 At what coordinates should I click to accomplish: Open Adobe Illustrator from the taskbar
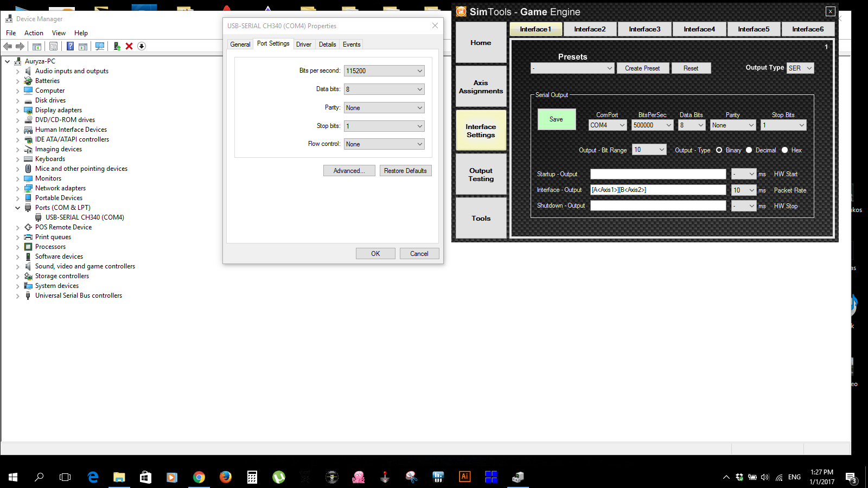(x=465, y=477)
